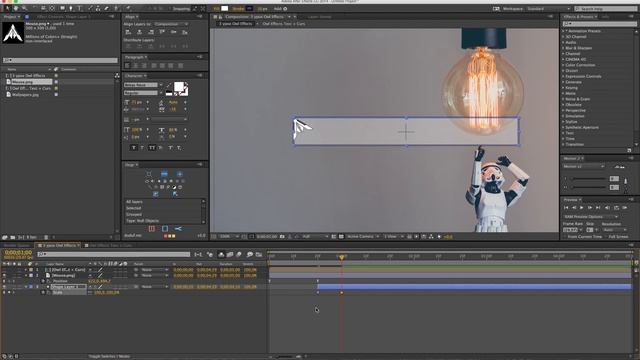Toggle loop option in Preview panel
This screenshot has width=640, height=360.
616,207
